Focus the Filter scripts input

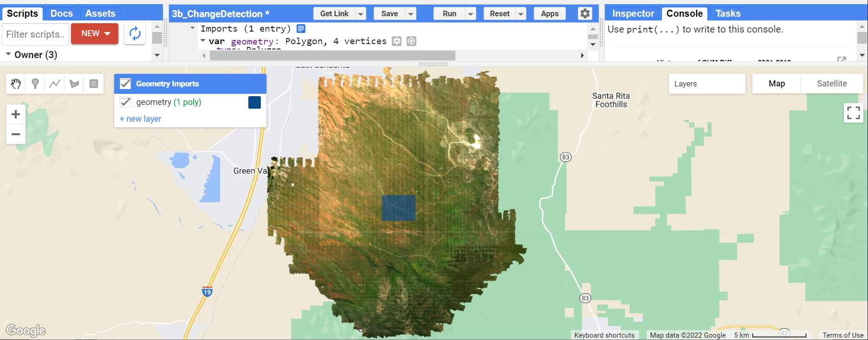36,34
